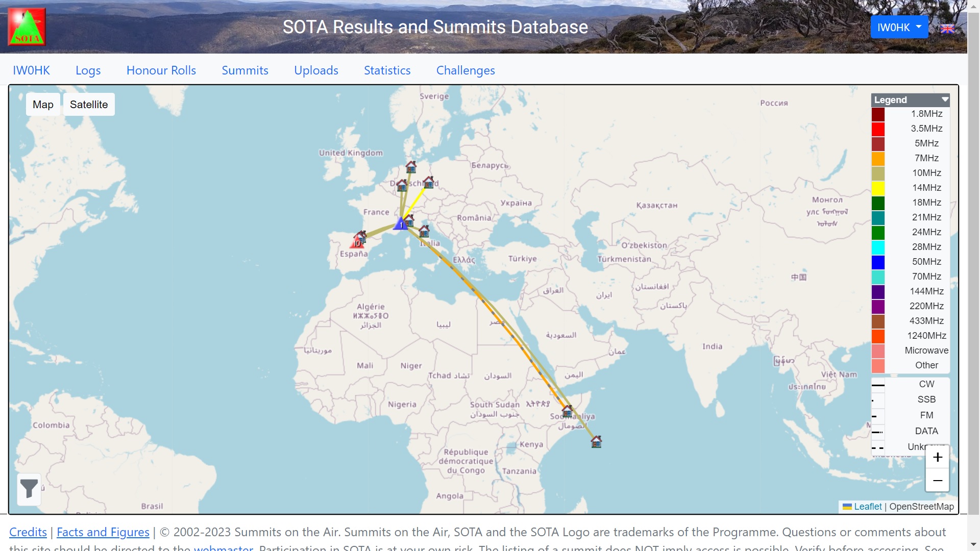Collapse the Legend panel arrow
The width and height of the screenshot is (980, 551).
(x=945, y=99)
